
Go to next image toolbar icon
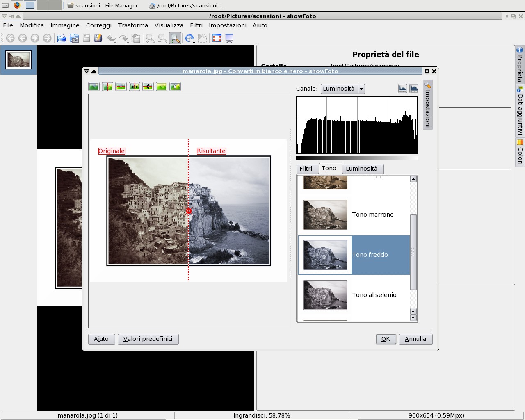point(35,38)
